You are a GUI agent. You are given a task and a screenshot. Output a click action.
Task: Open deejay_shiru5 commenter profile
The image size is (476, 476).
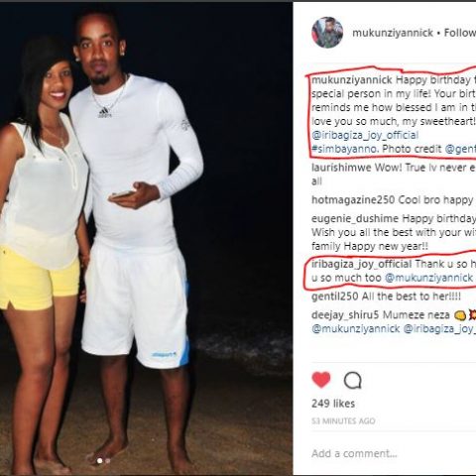point(345,315)
